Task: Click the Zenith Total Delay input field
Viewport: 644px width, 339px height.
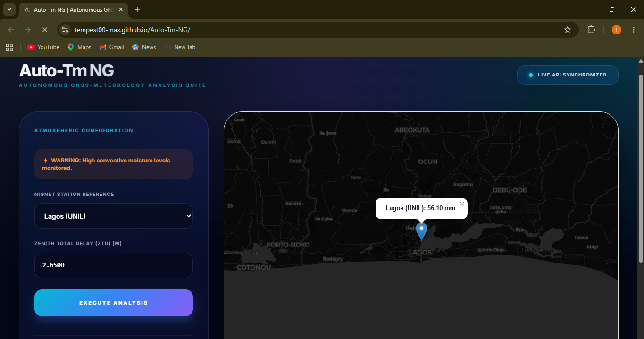Action: pyautogui.click(x=114, y=265)
